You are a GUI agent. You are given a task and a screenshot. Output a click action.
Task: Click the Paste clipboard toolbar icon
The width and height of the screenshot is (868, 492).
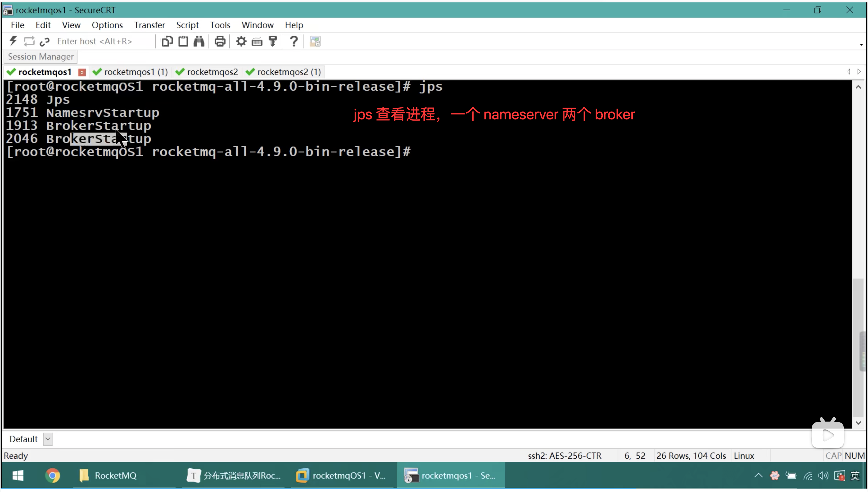[x=183, y=41]
